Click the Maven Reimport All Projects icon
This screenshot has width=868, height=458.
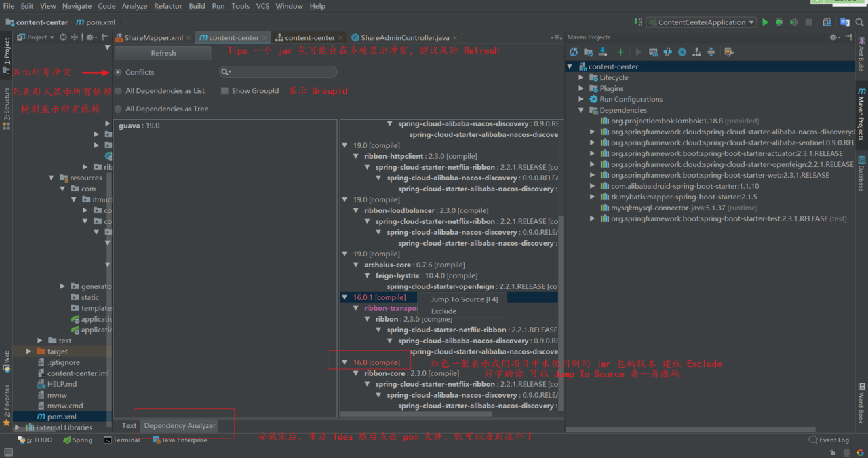point(574,52)
